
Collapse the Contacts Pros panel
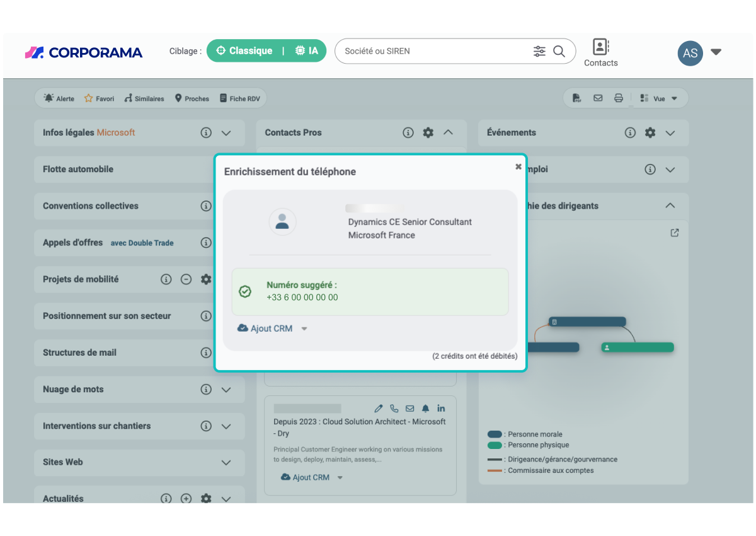pyautogui.click(x=449, y=132)
